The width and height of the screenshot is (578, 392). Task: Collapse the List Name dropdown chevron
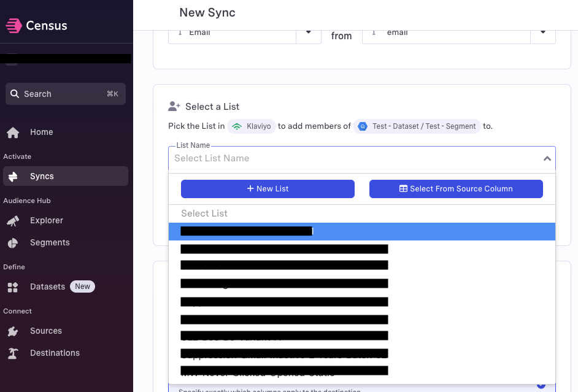pos(547,158)
